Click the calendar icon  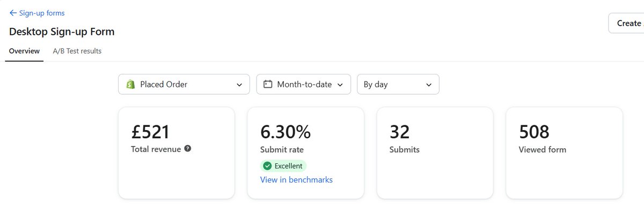(x=268, y=84)
